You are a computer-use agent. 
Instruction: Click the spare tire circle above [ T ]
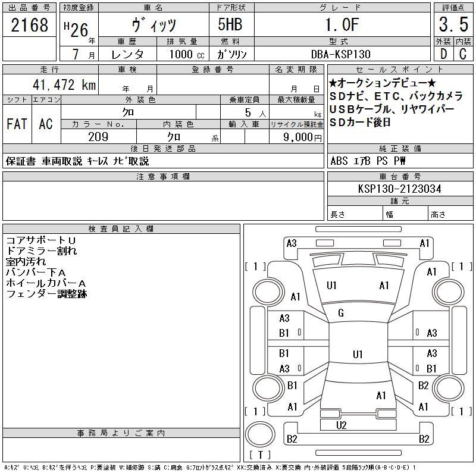pyautogui.click(x=260, y=434)
